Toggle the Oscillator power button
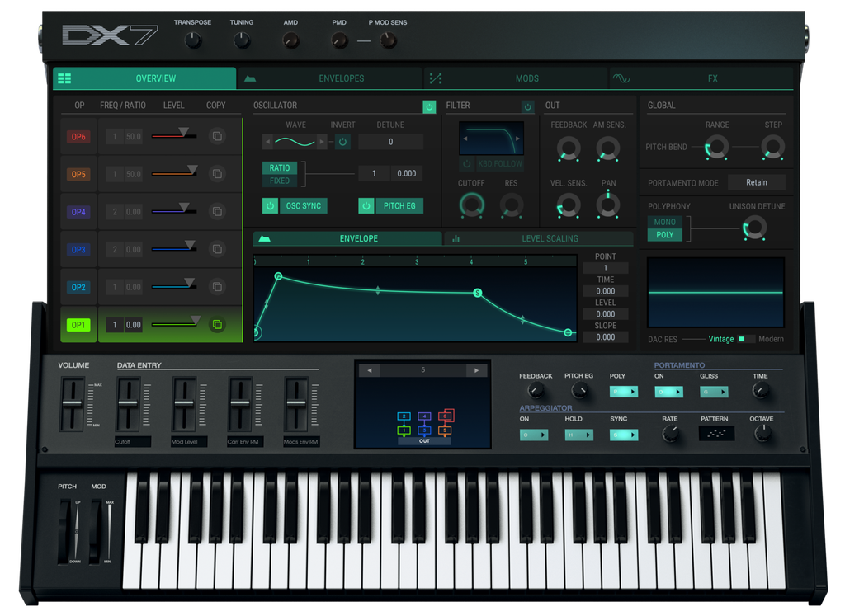This screenshot has width=845, height=616. (x=429, y=106)
